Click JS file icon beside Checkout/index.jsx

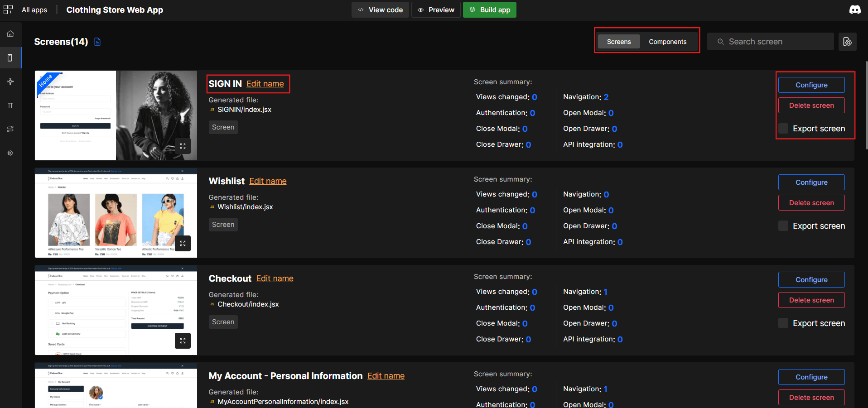coord(212,304)
